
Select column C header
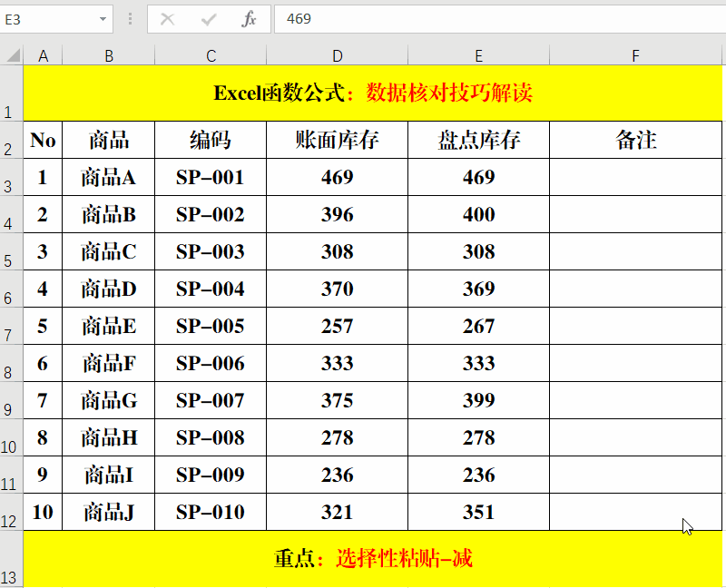pyautogui.click(x=211, y=55)
